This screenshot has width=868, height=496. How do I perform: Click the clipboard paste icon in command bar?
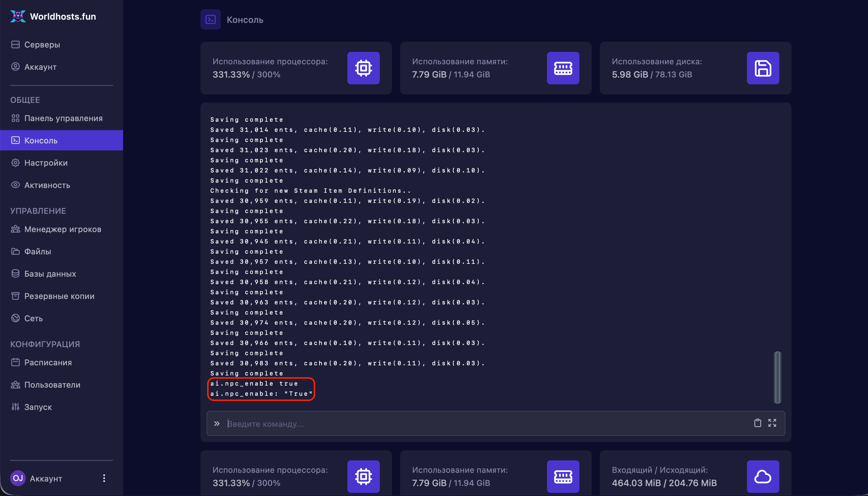(x=758, y=423)
